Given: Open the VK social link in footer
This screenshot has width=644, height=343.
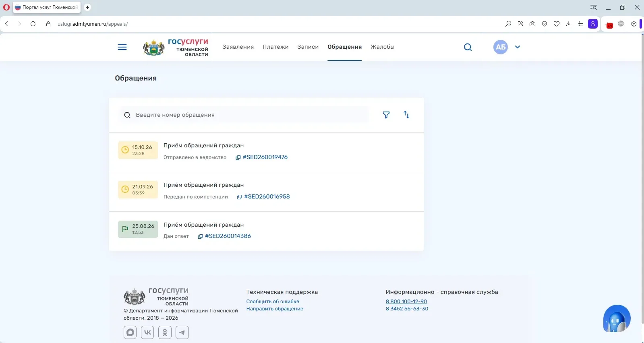Looking at the screenshot, I should click(147, 333).
